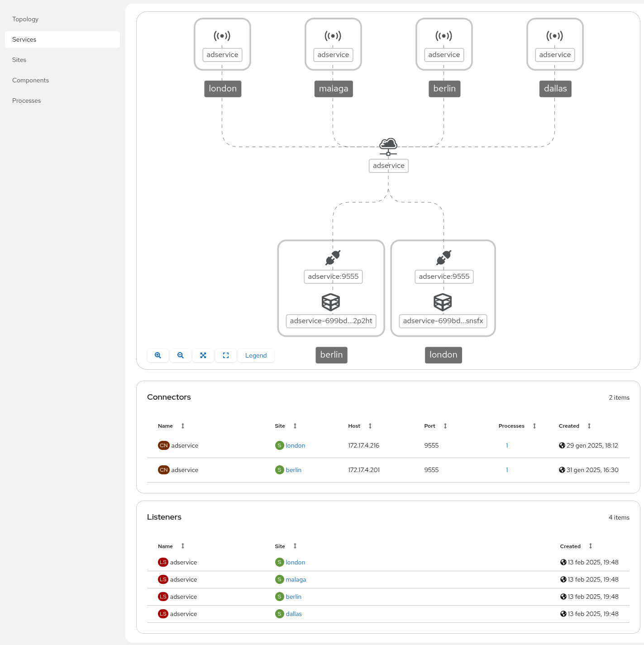Select the plug connector icon in berlin box

[333, 258]
